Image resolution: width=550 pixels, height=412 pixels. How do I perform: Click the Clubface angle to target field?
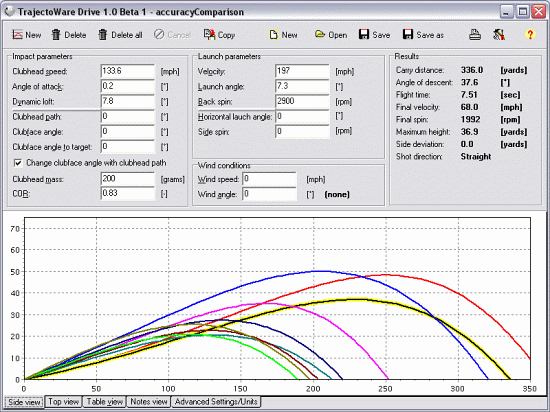(128, 147)
